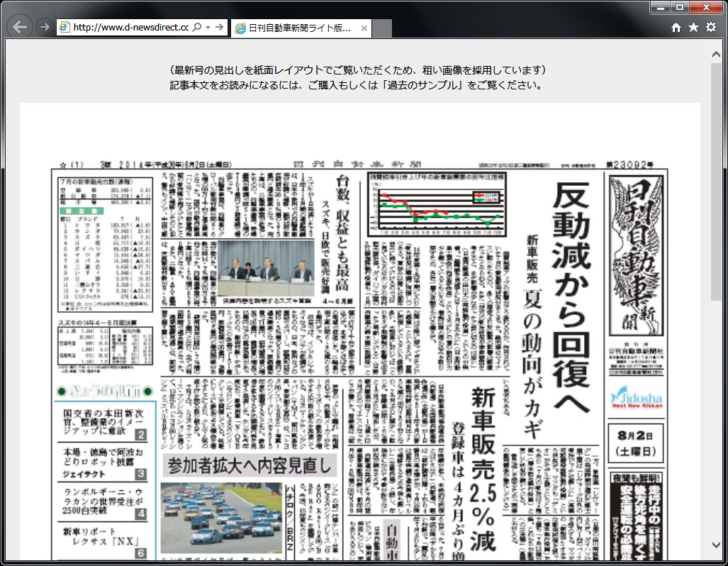Viewport: 728px width, 566px height.
Task: Open the new tab button beside the tab
Action: [383, 28]
